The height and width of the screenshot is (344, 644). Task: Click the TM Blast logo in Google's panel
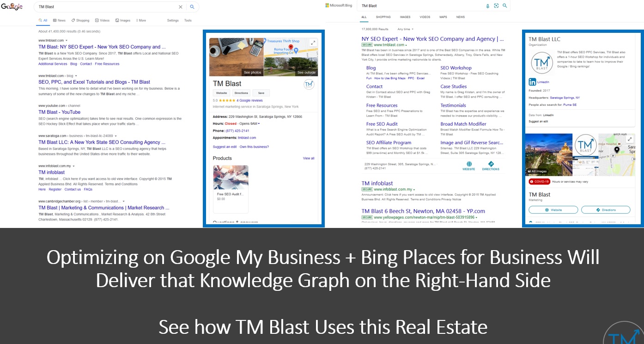coord(309,85)
